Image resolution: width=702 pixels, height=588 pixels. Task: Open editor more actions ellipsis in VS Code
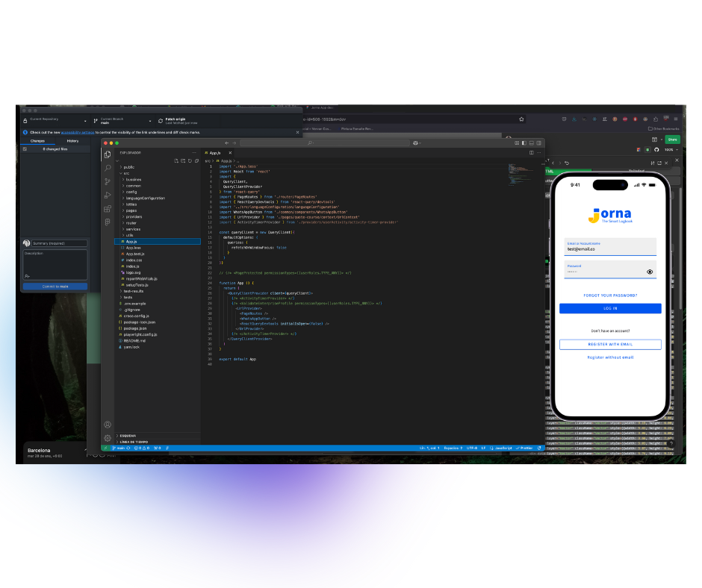[538, 152]
